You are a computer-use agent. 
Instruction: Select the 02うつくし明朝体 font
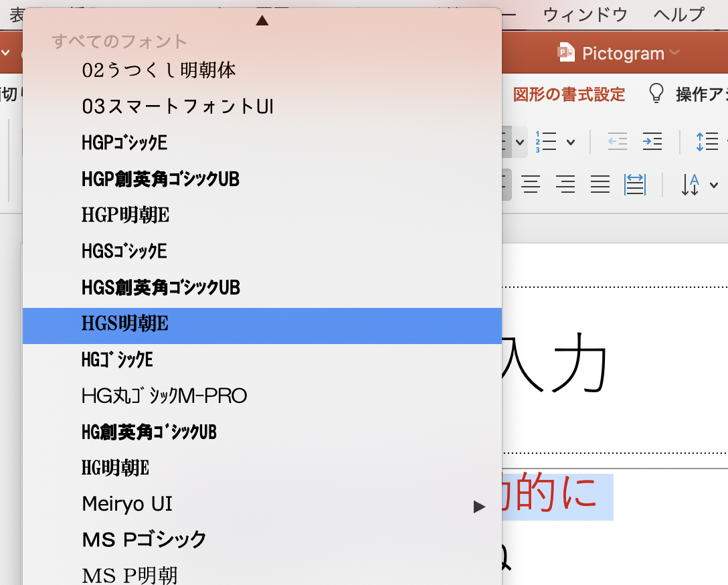[262, 70]
